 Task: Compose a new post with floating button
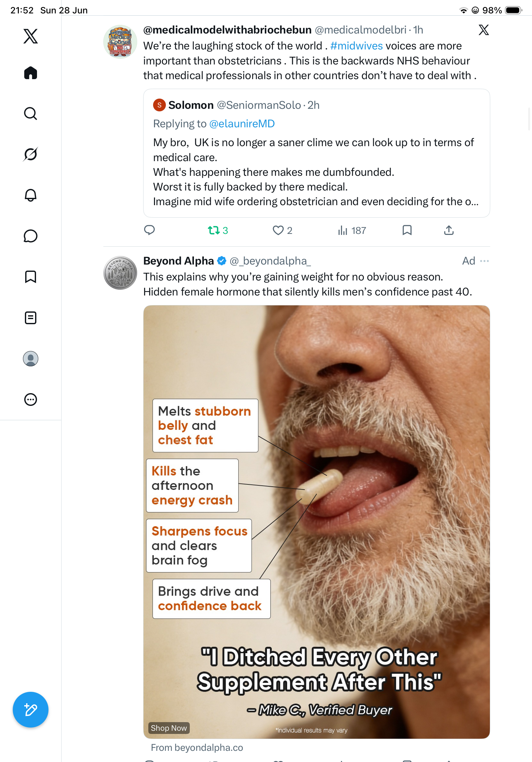tap(31, 710)
